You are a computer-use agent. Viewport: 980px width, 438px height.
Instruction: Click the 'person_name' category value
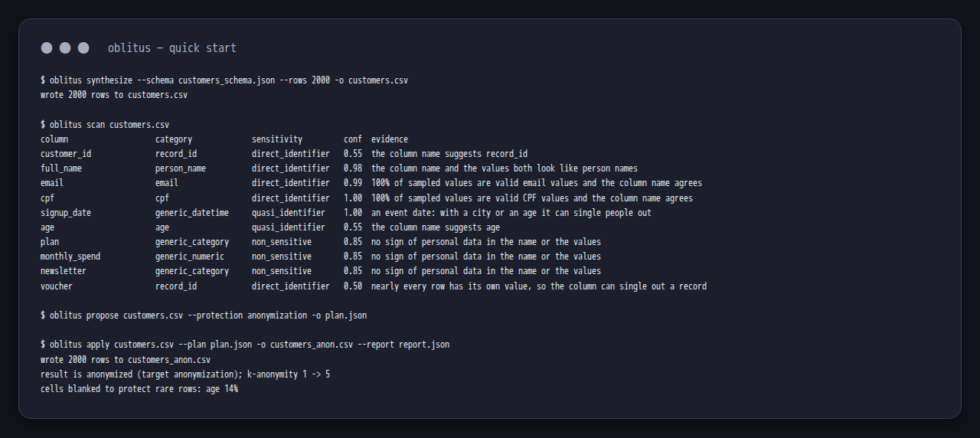[181, 168]
